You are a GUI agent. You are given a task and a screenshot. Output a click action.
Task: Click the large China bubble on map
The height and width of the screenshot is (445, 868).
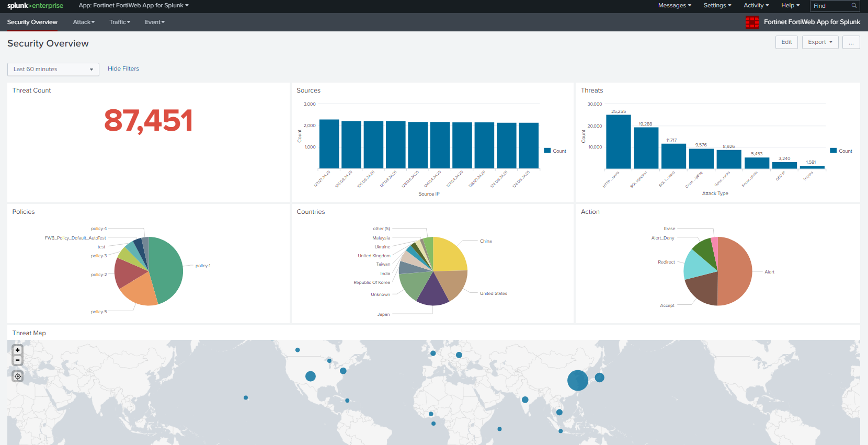[x=577, y=380]
